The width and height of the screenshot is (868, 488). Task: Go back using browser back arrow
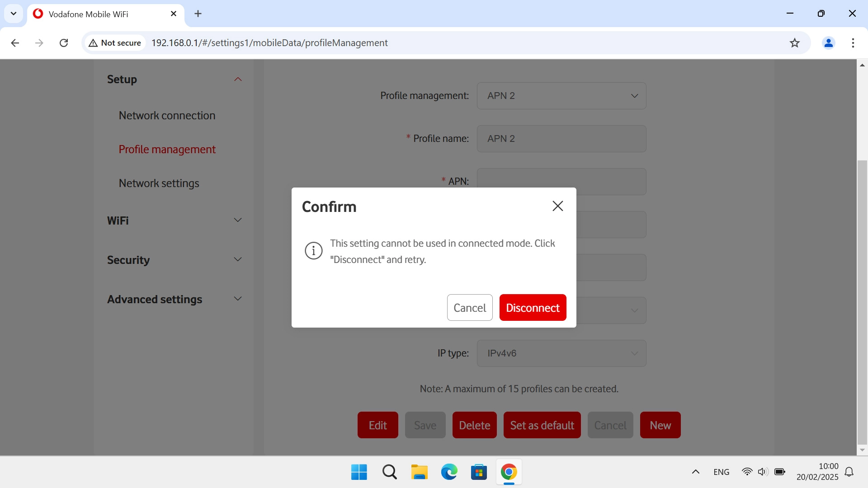15,43
